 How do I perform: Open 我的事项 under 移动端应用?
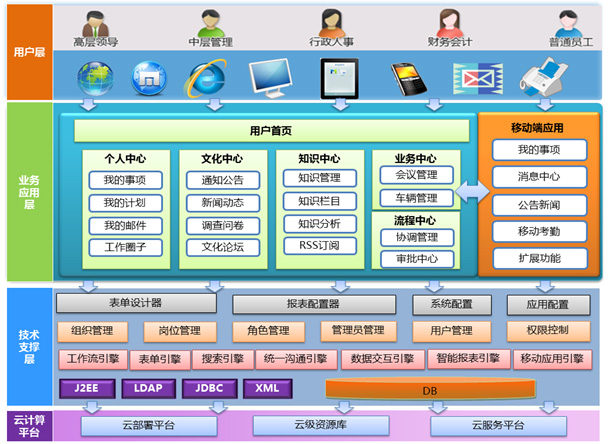point(539,150)
